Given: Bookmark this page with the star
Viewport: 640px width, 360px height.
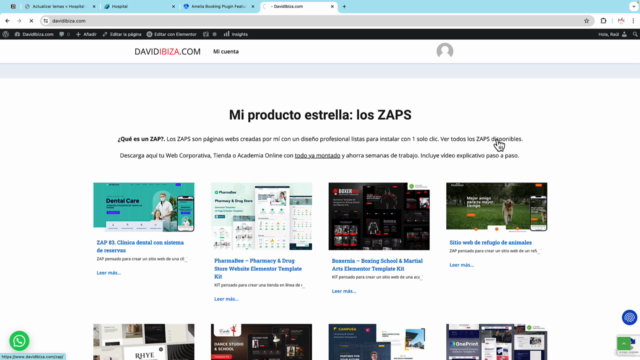Looking at the screenshot, I should pyautogui.click(x=587, y=21).
